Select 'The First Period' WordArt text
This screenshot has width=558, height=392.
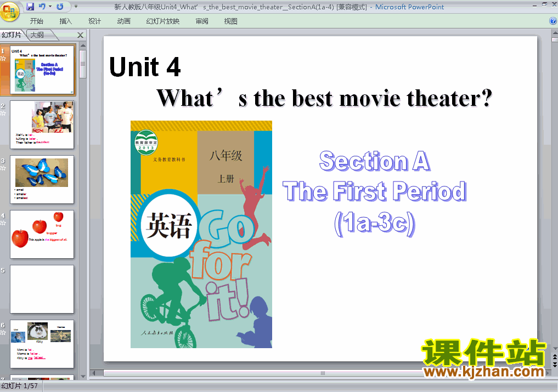coord(375,191)
